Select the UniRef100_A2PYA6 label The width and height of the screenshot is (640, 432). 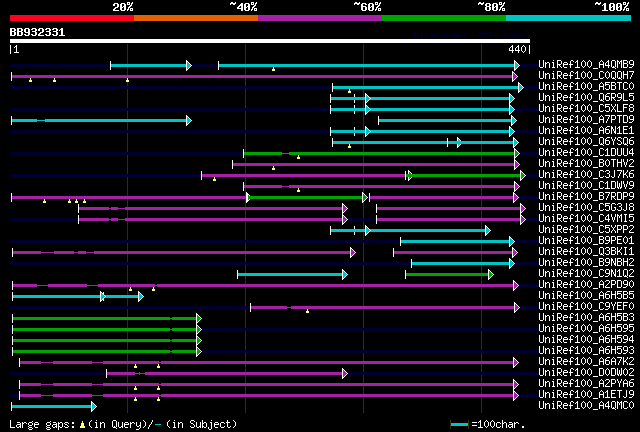click(x=586, y=384)
